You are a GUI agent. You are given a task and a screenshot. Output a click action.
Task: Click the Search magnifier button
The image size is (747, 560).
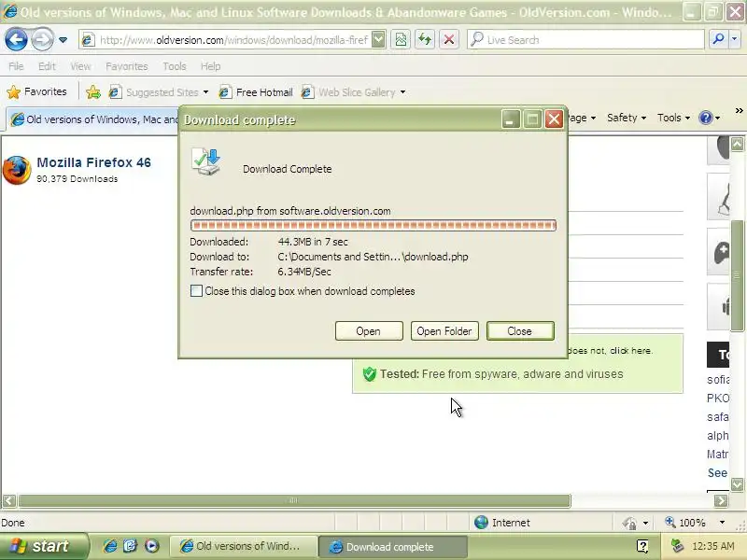tap(717, 40)
